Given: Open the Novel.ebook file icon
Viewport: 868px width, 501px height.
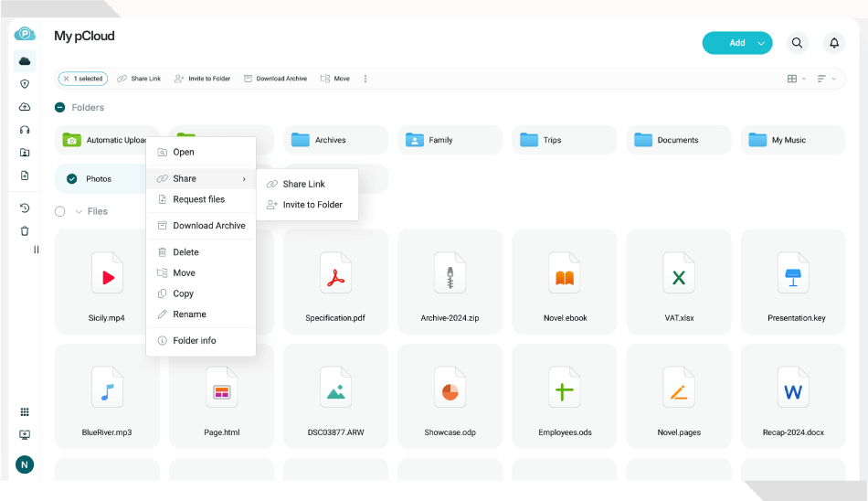Looking at the screenshot, I should point(565,273).
